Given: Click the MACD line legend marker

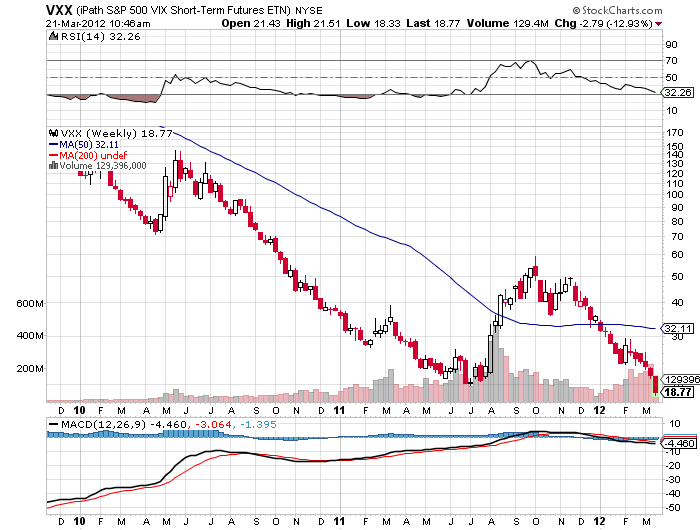Looking at the screenshot, I should [x=54, y=425].
